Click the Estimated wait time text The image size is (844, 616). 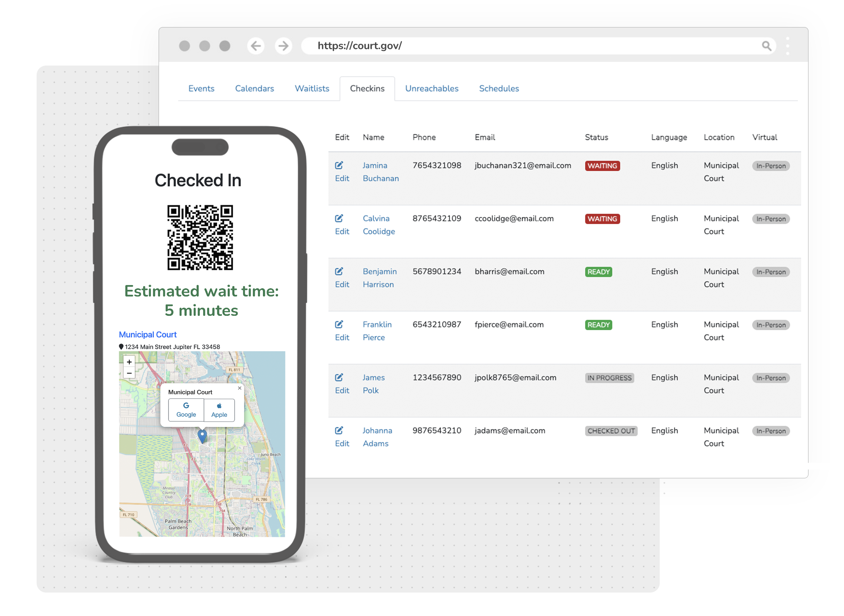201,301
